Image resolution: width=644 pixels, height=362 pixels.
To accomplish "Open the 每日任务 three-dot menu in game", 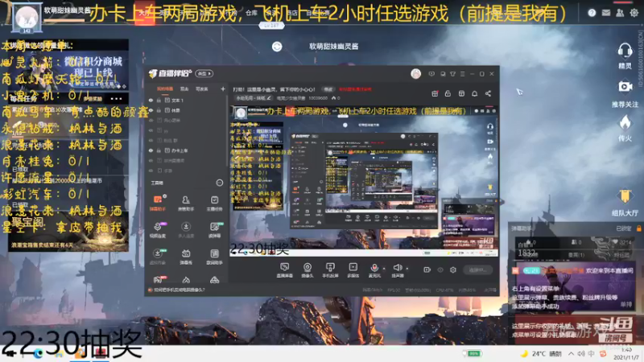I will point(116,98).
